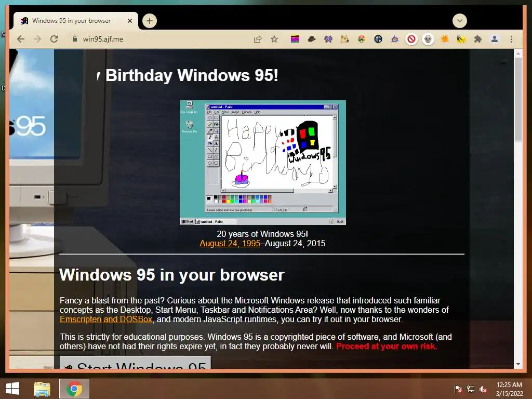Open the dark circular crosshair extension
Viewport: 532px width, 399px height.
pyautogui.click(x=378, y=39)
